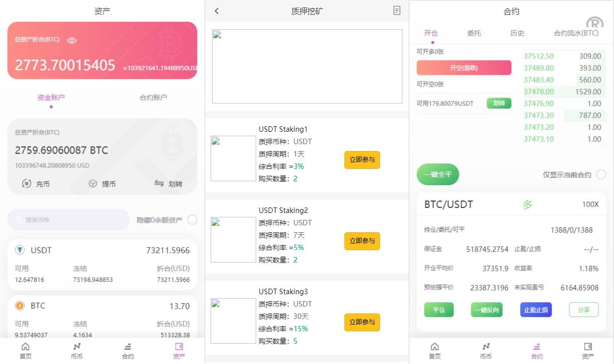
Task: Toggle the eye icon to hide total assets
Action: (x=72, y=41)
